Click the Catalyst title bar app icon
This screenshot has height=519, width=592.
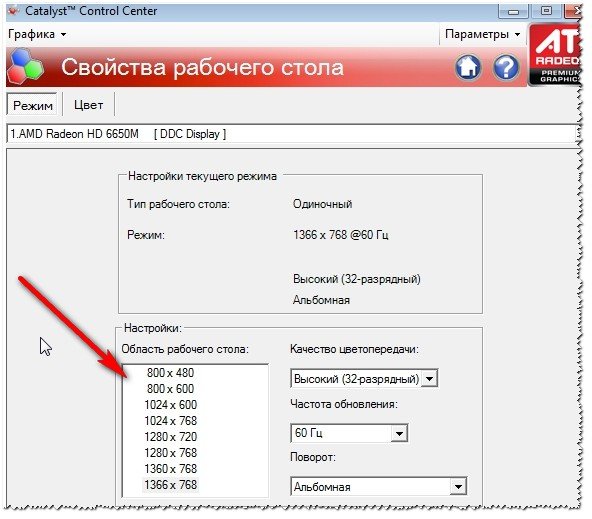point(14,11)
